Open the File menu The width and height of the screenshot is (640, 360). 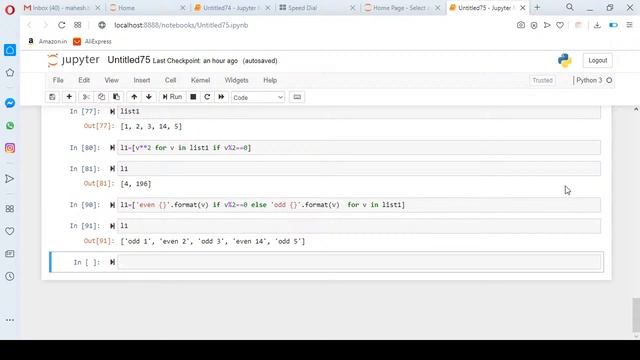[x=58, y=80]
